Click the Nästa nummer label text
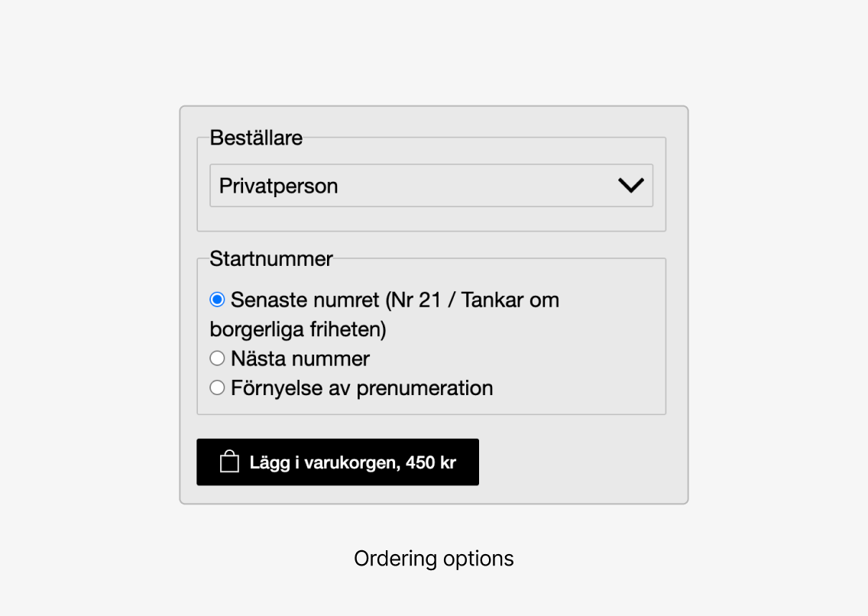 (300, 358)
